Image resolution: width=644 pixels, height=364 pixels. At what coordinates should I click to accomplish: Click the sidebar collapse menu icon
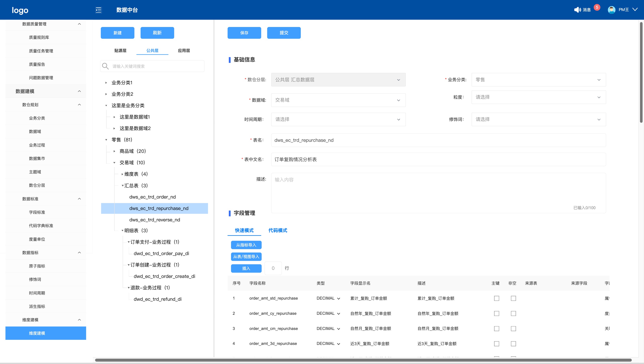pyautogui.click(x=98, y=10)
